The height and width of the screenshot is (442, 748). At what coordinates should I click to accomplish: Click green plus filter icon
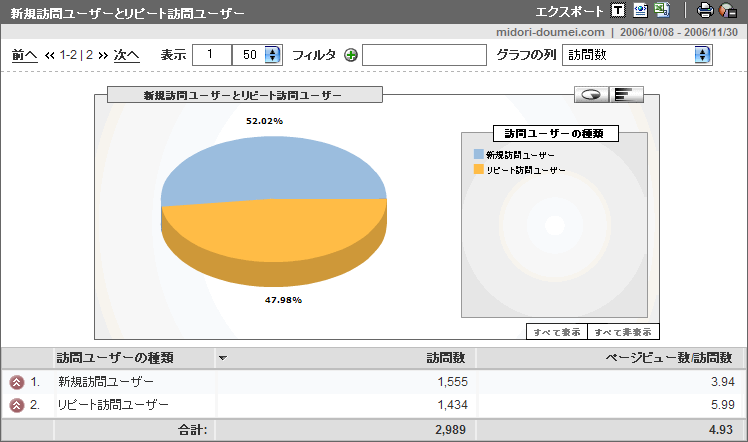(350, 55)
